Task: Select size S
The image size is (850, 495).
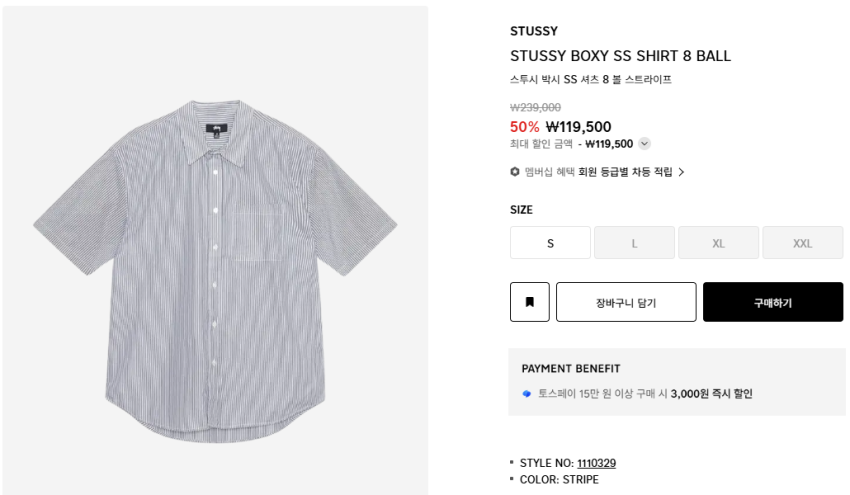Action: [550, 243]
